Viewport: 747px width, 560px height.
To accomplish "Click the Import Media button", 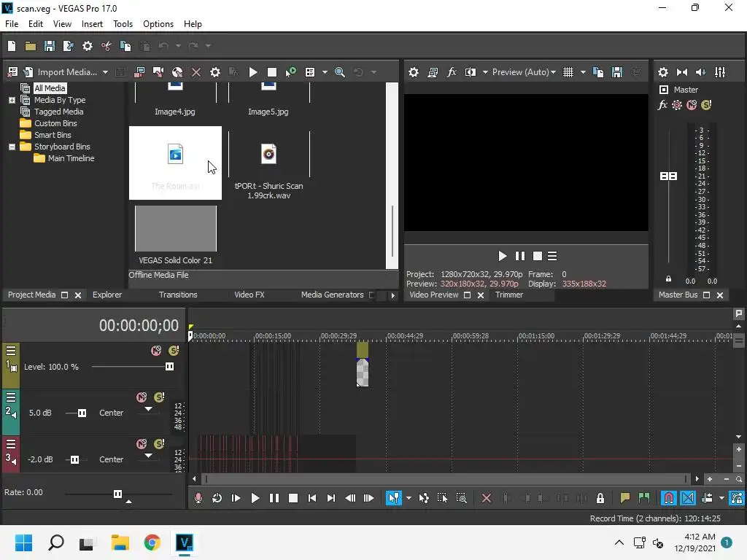I will coord(61,72).
